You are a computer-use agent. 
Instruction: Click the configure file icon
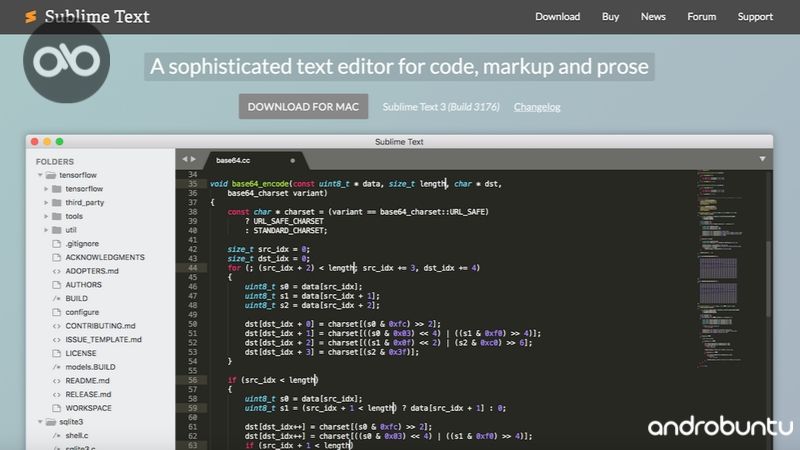57,312
